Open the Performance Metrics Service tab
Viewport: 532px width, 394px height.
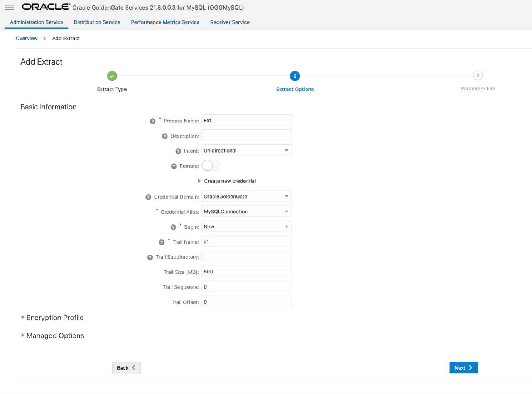pos(165,22)
